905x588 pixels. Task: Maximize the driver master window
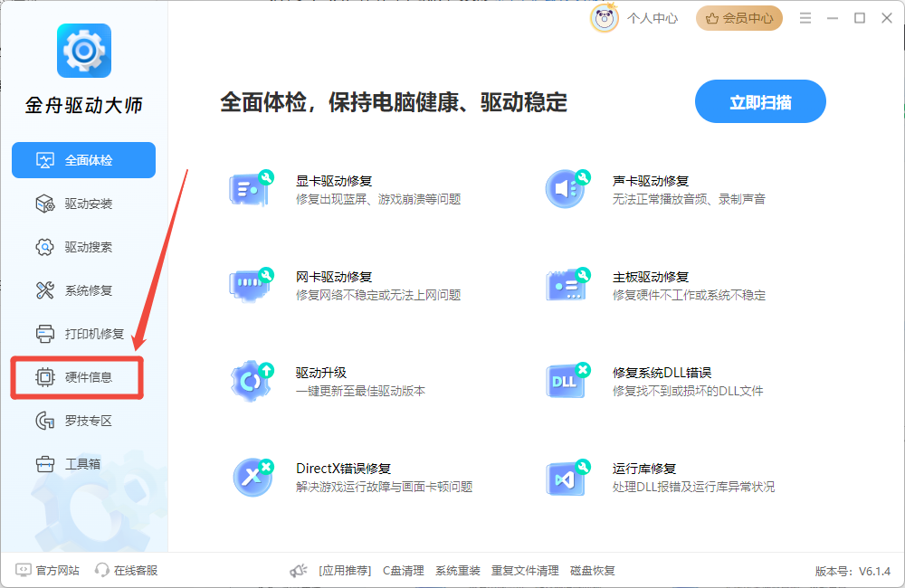(860, 18)
